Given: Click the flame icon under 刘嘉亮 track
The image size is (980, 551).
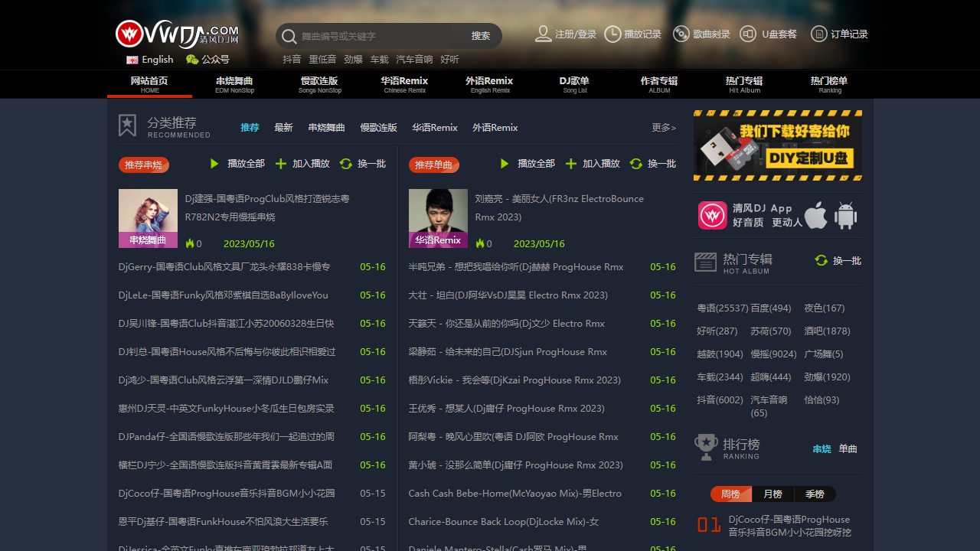Looking at the screenshot, I should click(480, 243).
